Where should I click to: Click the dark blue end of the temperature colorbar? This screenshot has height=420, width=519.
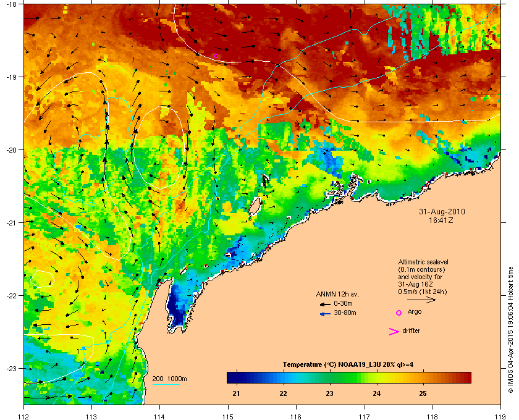click(232, 377)
